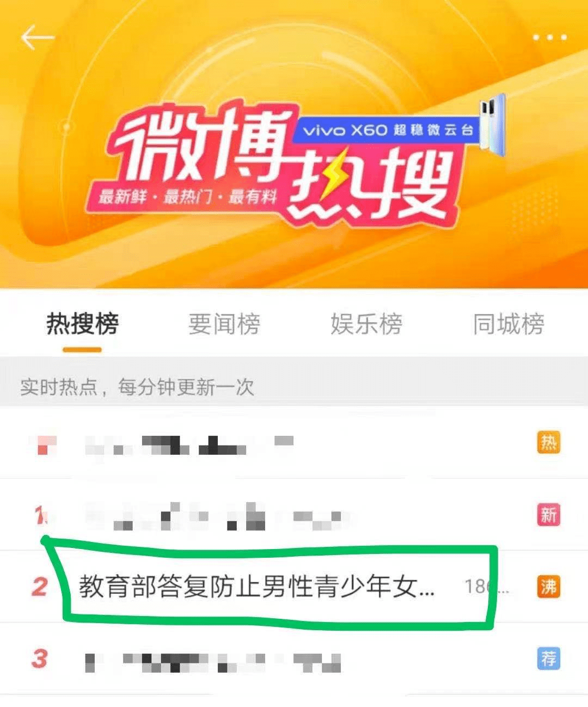Tap the orange 热 hot badge
The height and width of the screenshot is (707, 588).
(x=548, y=443)
